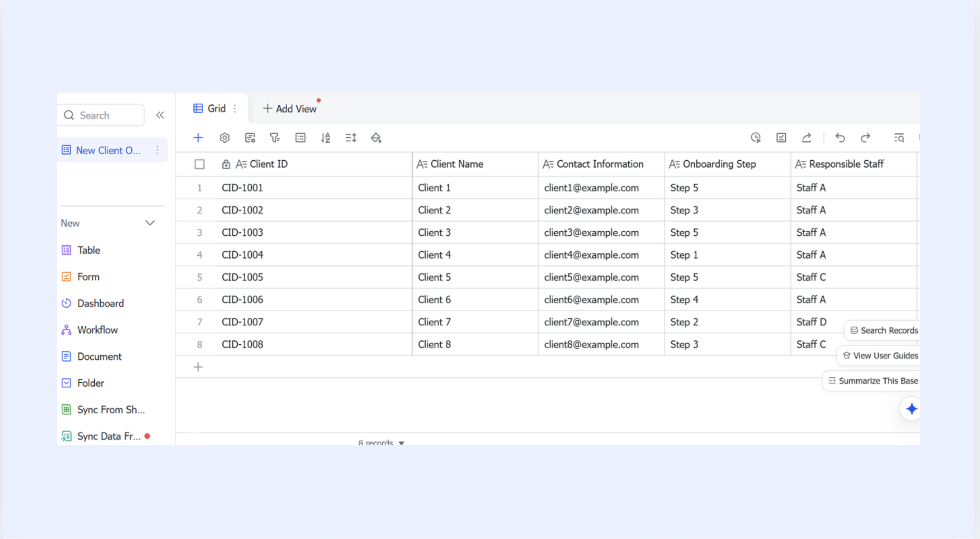Select cell CID-1006
Image resolution: width=980 pixels, height=539 pixels.
click(314, 299)
